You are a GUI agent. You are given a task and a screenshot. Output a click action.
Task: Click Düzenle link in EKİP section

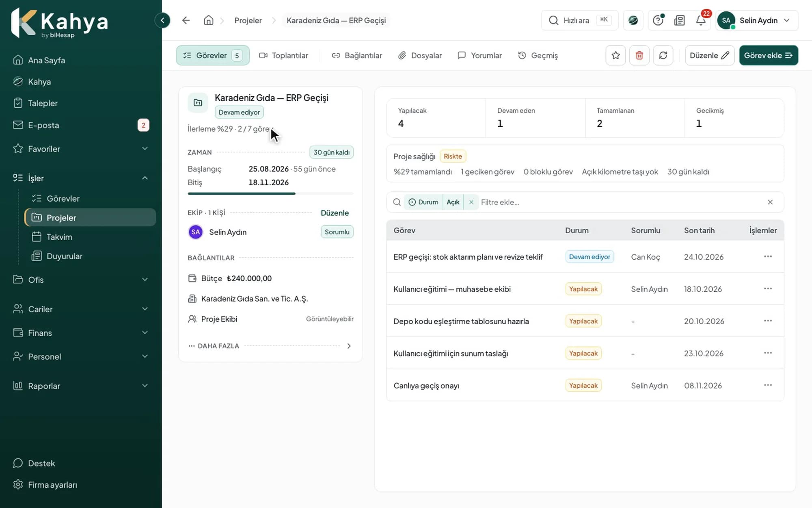tap(335, 213)
